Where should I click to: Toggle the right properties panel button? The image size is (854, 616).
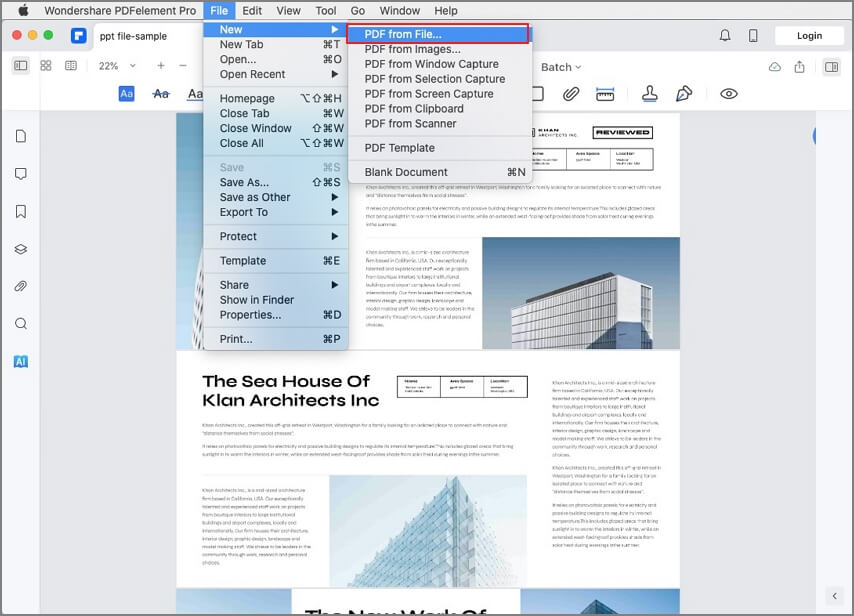[x=832, y=67]
